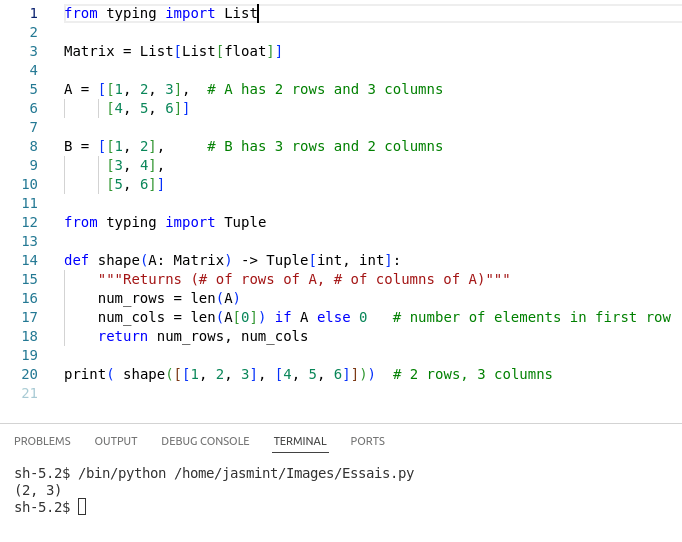Show the PORTS panel tab

367,441
